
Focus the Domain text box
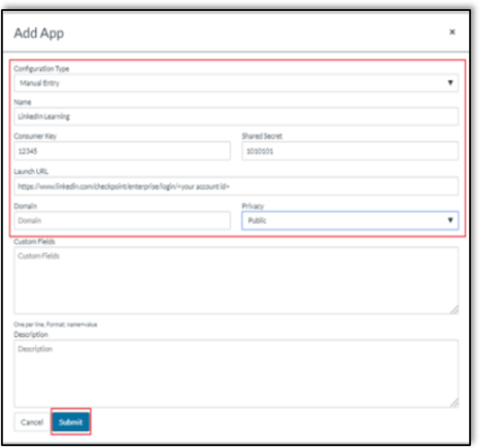tap(123, 221)
